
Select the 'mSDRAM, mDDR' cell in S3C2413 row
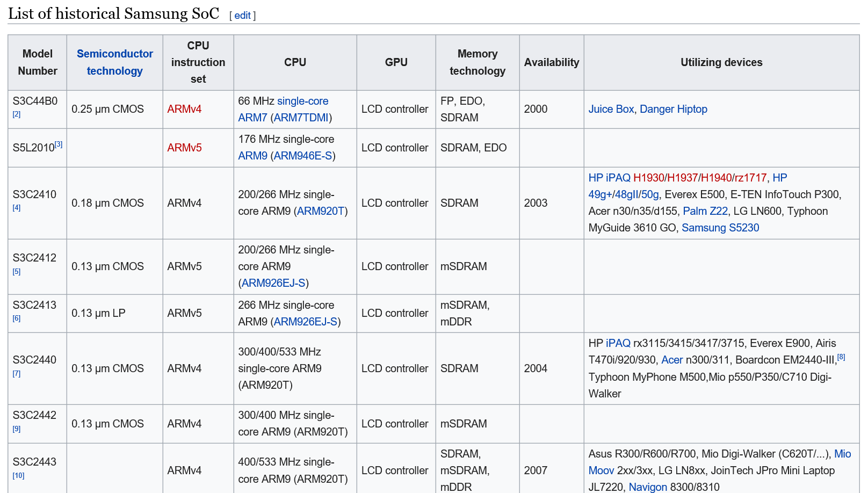click(x=478, y=313)
